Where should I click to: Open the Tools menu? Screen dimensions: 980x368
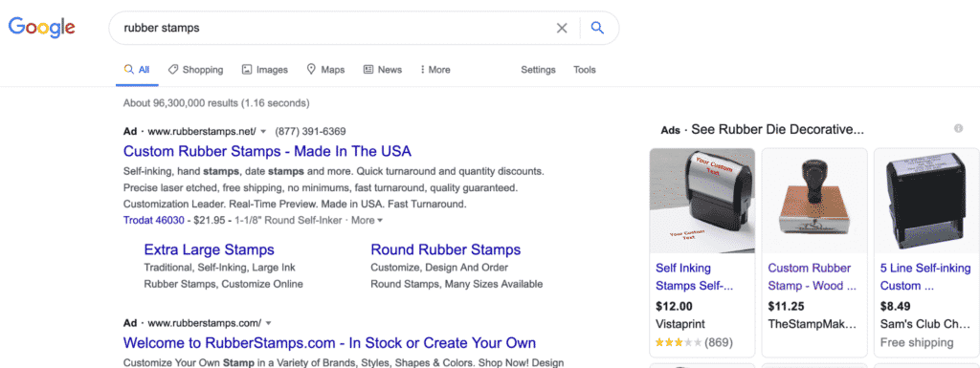585,70
